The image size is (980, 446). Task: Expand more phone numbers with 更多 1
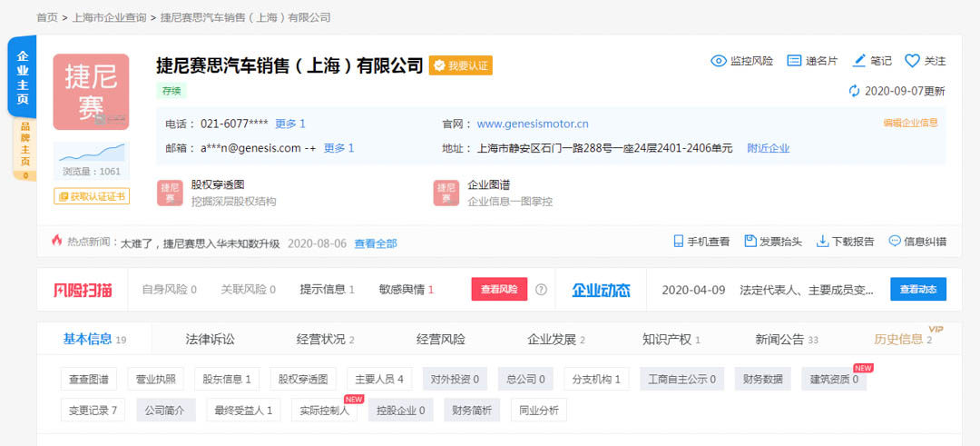[290, 124]
